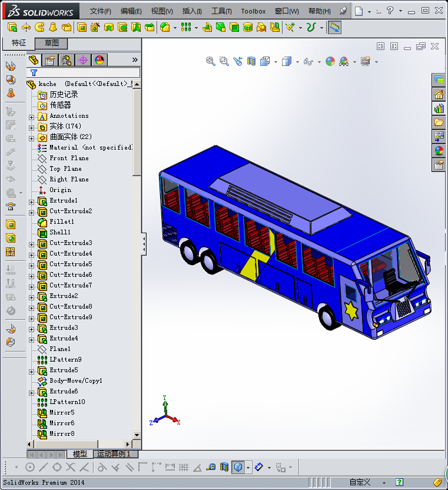Open the Hide/Show Items dropdown arrow
448x490 pixels.
[x=319, y=62]
